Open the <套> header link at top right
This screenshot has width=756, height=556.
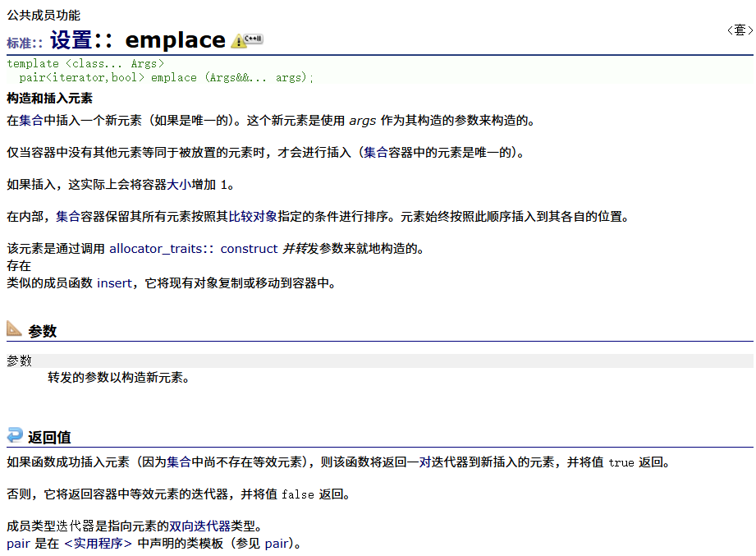pos(740,30)
